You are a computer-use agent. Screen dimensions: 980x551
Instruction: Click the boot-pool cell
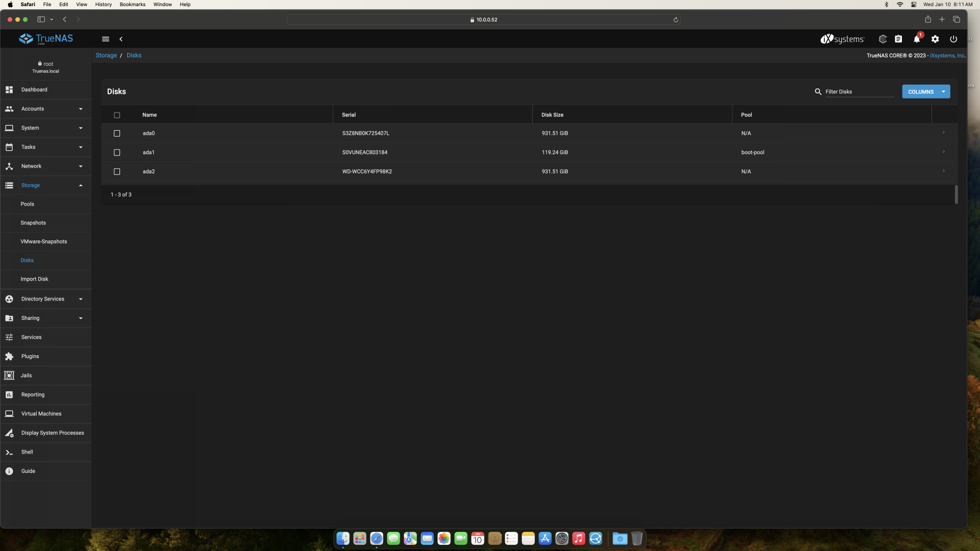pos(752,153)
